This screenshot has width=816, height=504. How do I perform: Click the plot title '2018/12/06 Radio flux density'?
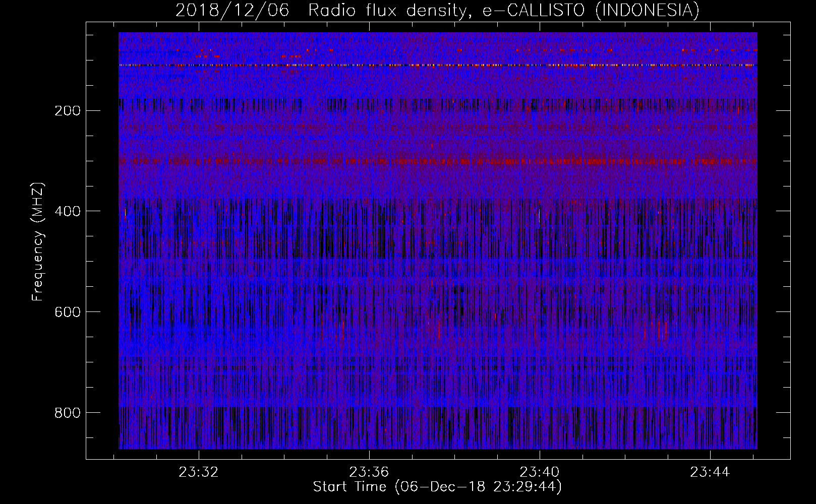438,10
